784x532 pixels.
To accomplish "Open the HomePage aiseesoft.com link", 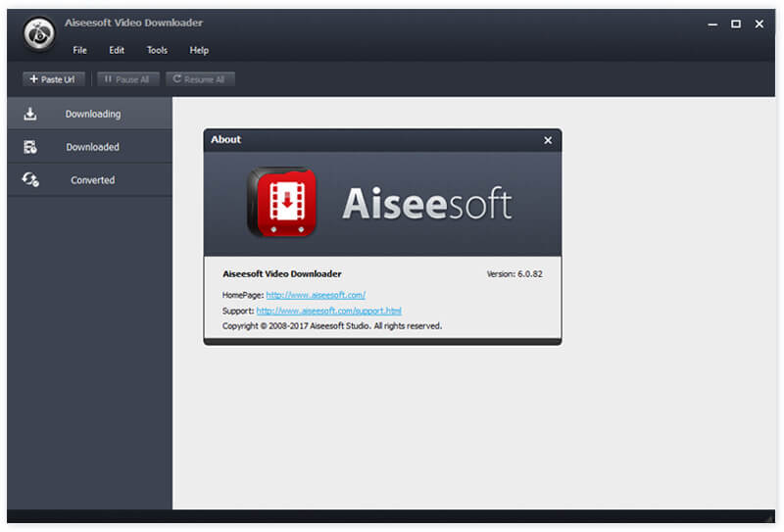I will (x=316, y=295).
